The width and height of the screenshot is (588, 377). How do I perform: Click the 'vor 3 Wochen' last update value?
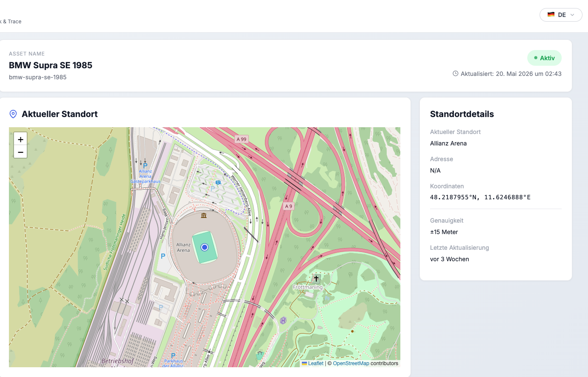tap(450, 259)
